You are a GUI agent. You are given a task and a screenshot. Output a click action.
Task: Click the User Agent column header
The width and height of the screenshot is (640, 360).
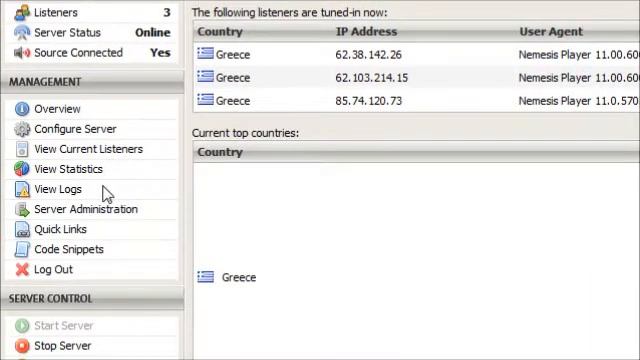[551, 31]
